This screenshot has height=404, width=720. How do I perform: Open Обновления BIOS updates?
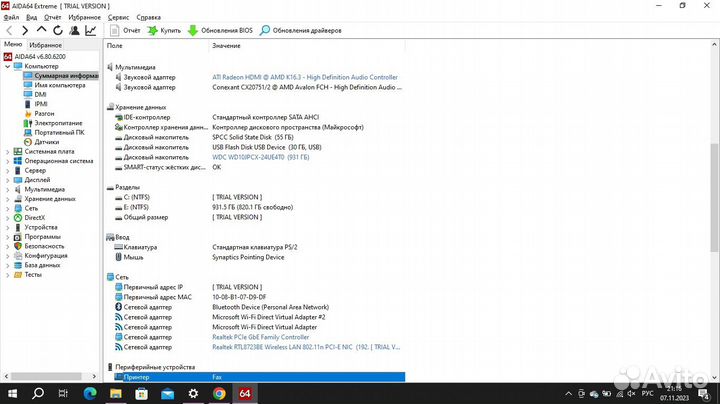click(x=220, y=31)
